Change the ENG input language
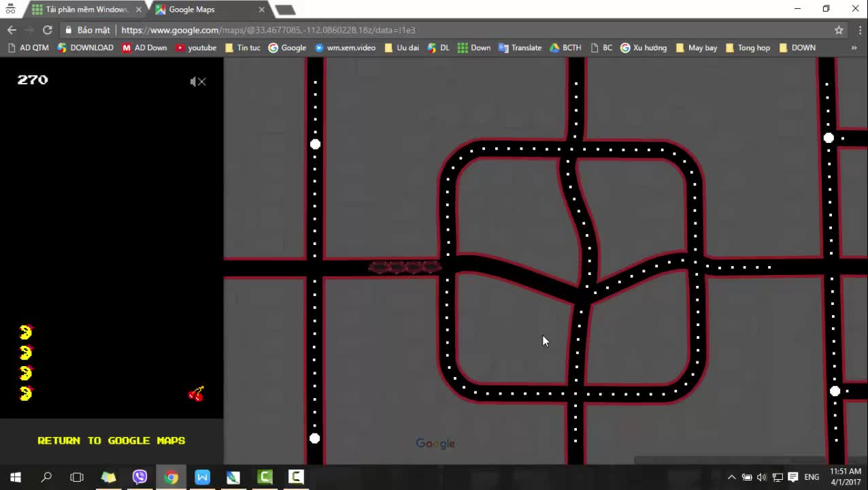Viewport: 868px width, 490px height. (812, 477)
